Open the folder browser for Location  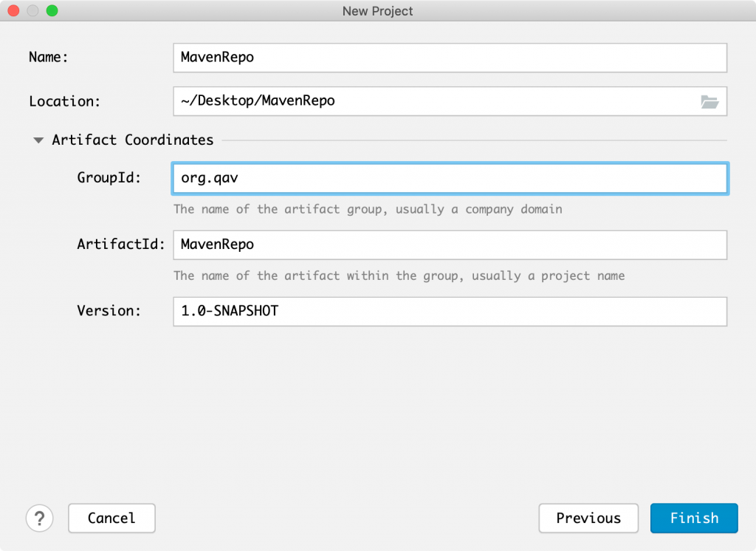coord(709,102)
